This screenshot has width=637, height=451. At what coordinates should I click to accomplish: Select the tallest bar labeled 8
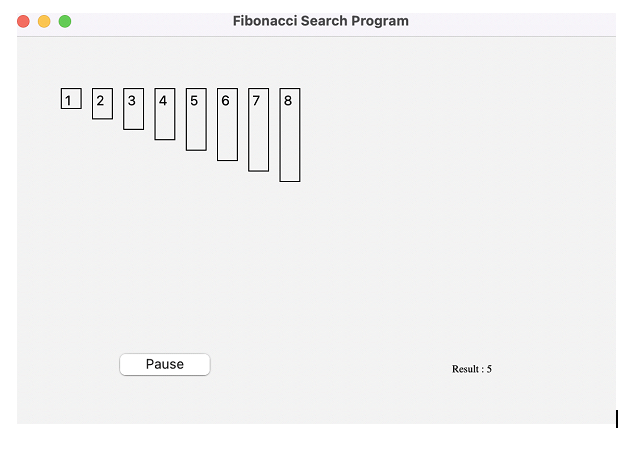289,135
